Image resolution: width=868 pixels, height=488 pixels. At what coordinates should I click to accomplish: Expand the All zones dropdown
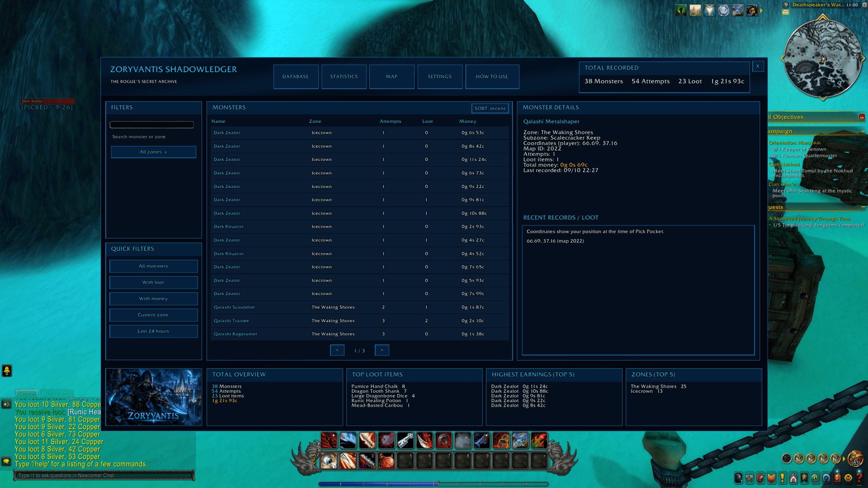point(153,152)
